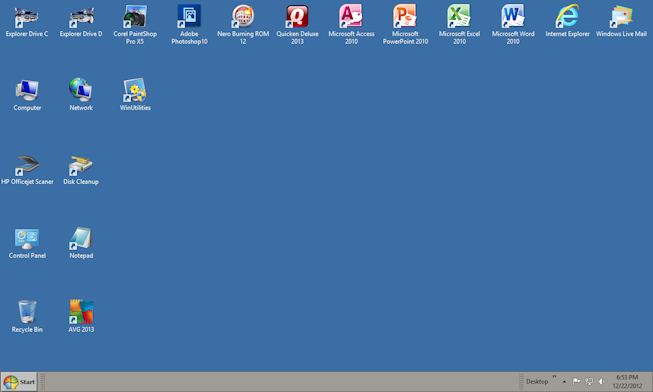The width and height of the screenshot is (653, 392).
Task: Click the Desktop toolbar label in taskbar
Action: coord(537,382)
